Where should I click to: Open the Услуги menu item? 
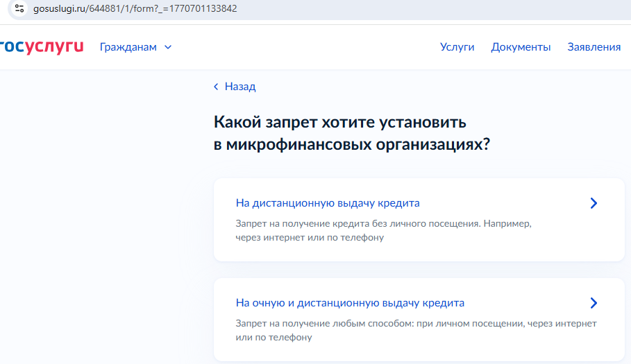coord(457,47)
